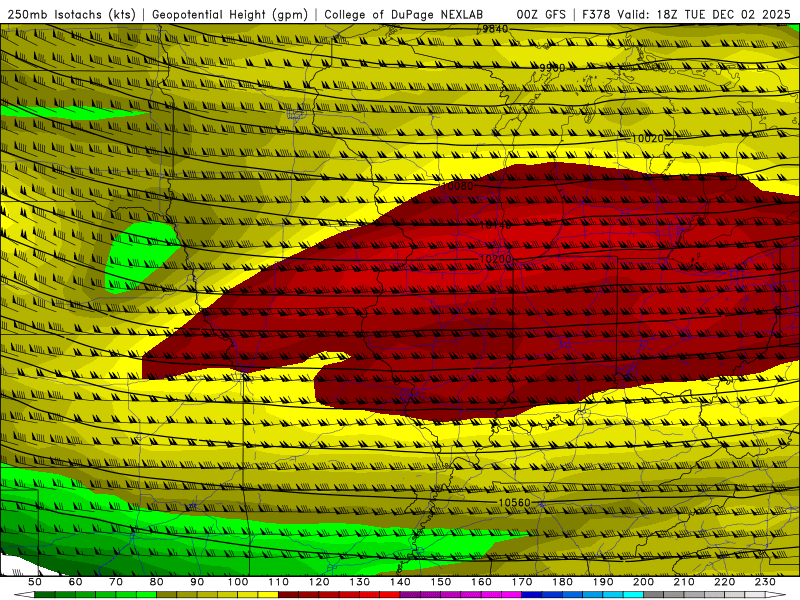
Task: Click the left arrow end of the color bar
Action: pos(23,595)
